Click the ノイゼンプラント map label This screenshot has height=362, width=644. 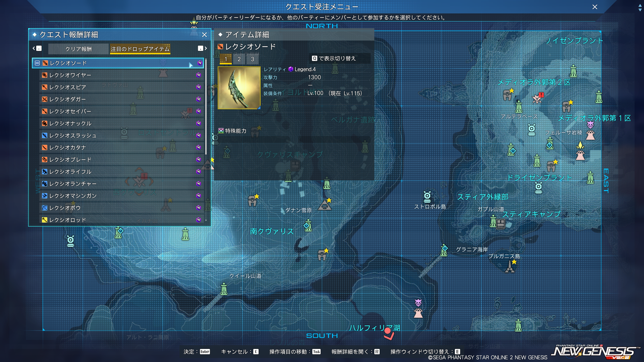point(575,41)
